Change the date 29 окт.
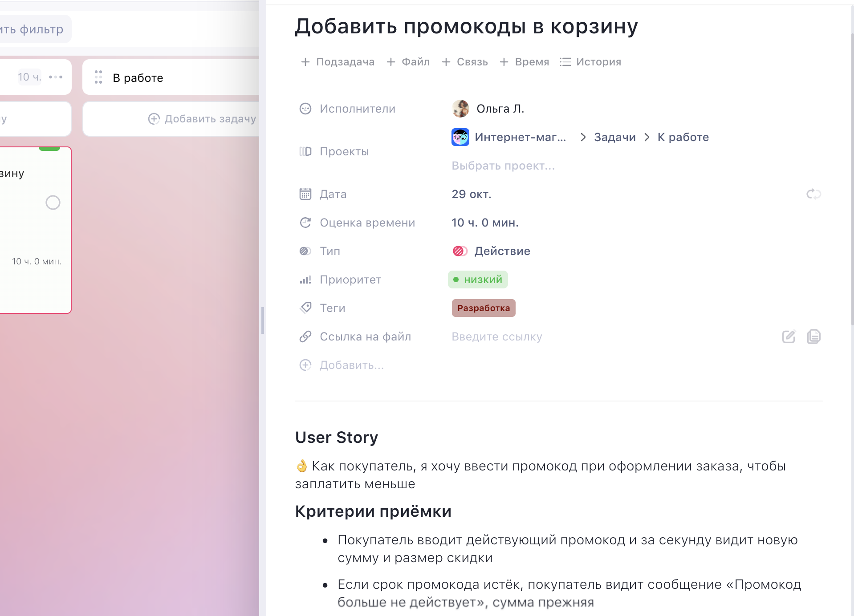 point(472,194)
